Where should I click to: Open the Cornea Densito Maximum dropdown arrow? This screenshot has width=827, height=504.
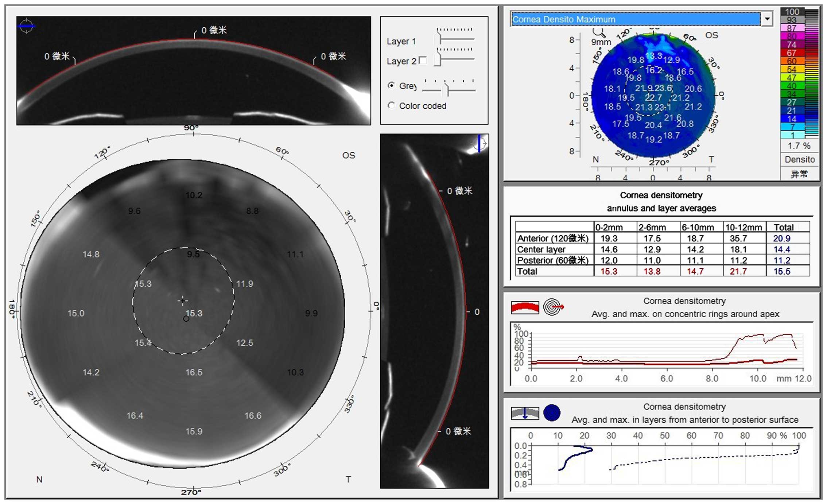click(x=767, y=19)
